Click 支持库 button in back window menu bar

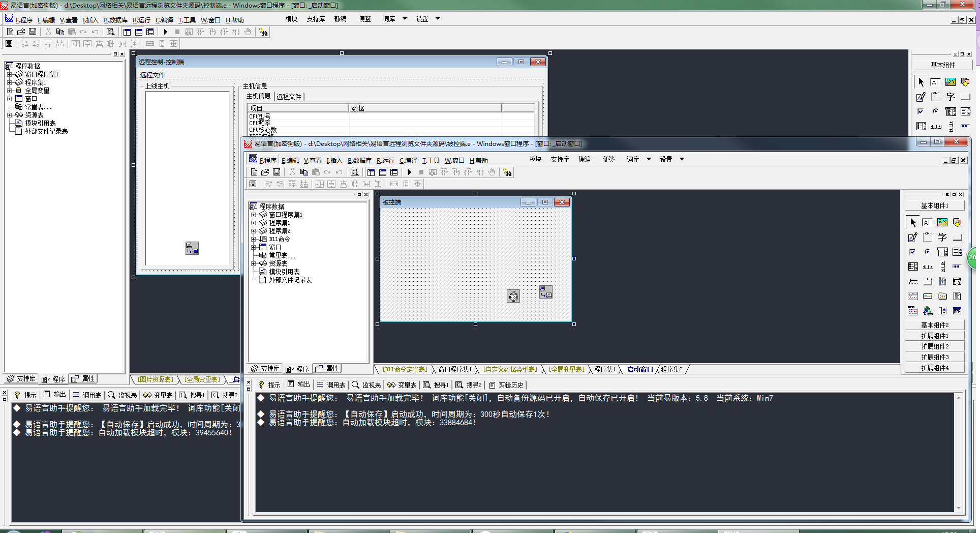(316, 19)
